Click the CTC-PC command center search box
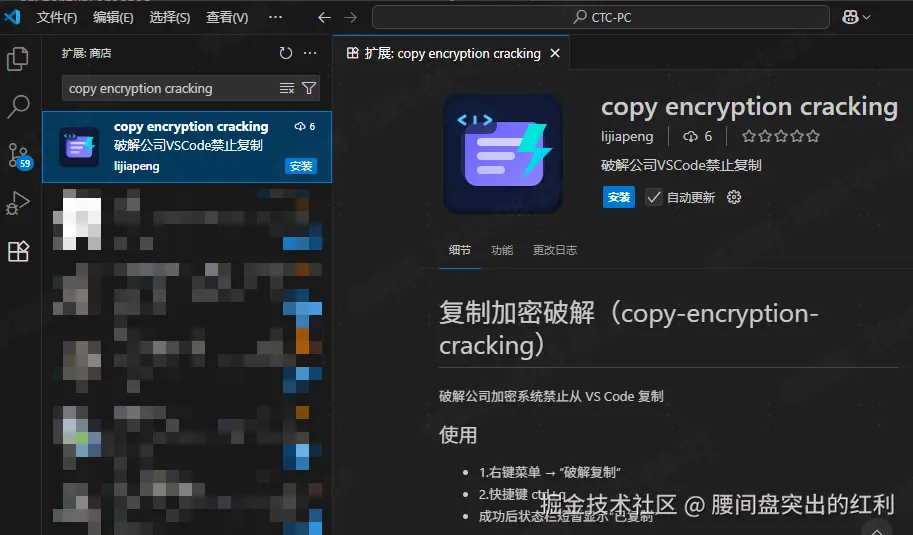Screen dimensions: 913x535 [601, 17]
